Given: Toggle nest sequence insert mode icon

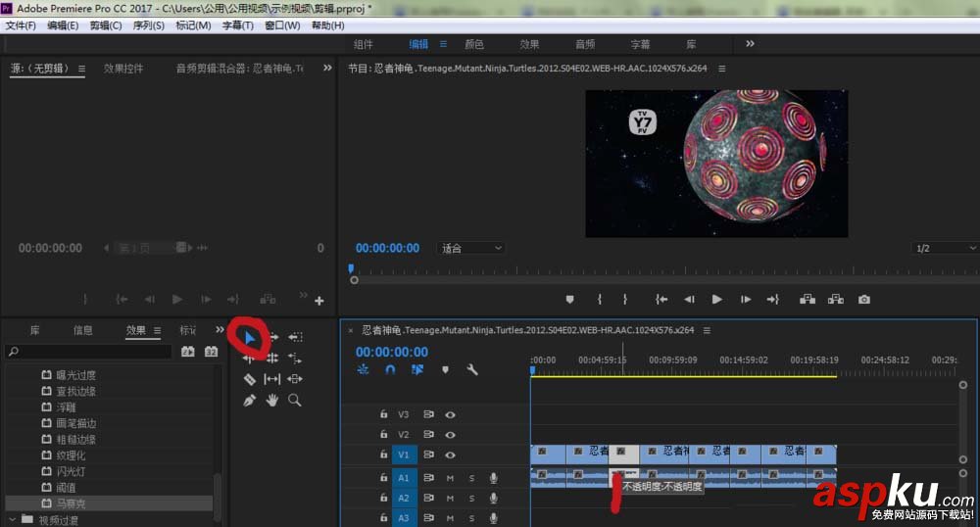Looking at the screenshot, I should coord(363,369).
